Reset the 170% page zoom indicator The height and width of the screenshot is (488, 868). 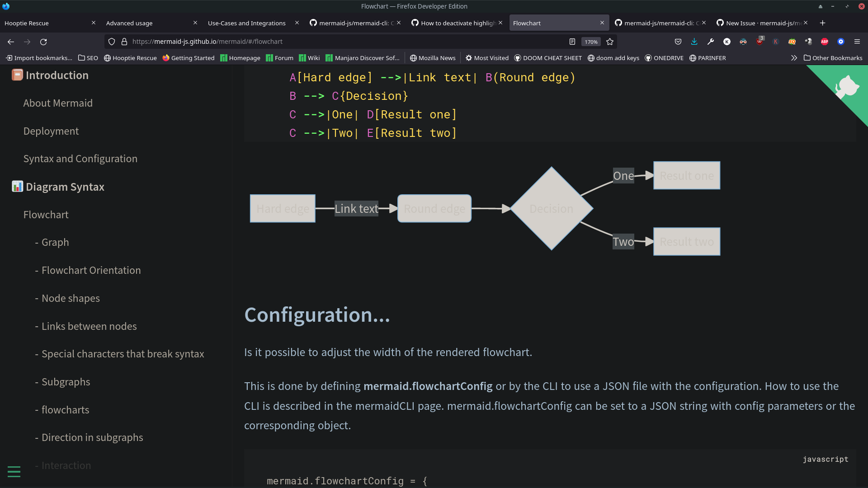click(x=590, y=42)
